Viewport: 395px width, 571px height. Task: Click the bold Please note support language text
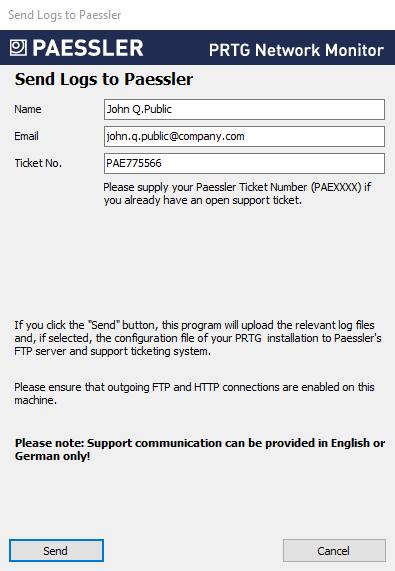click(200, 449)
